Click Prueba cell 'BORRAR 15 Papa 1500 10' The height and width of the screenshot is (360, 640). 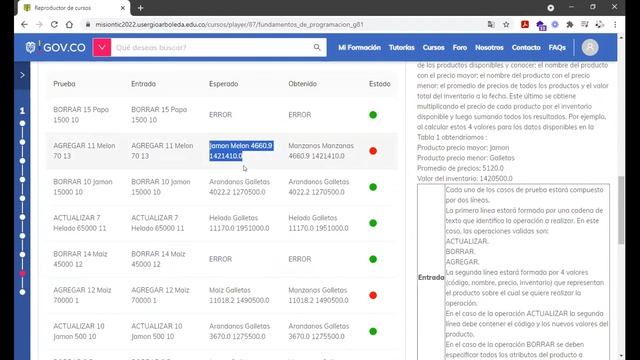click(x=81, y=115)
